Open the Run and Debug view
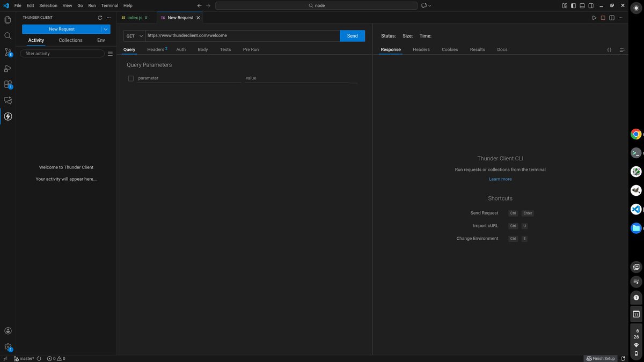644x362 pixels. pyautogui.click(x=8, y=68)
